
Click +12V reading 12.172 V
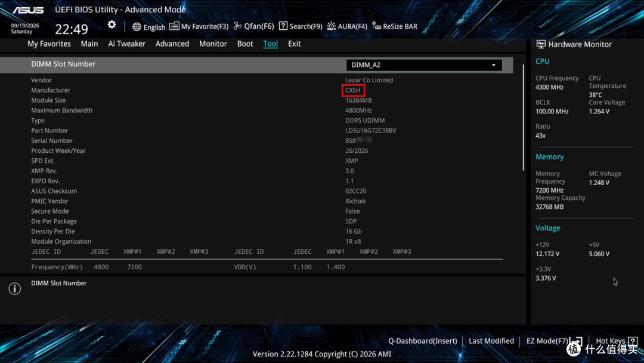[547, 254]
